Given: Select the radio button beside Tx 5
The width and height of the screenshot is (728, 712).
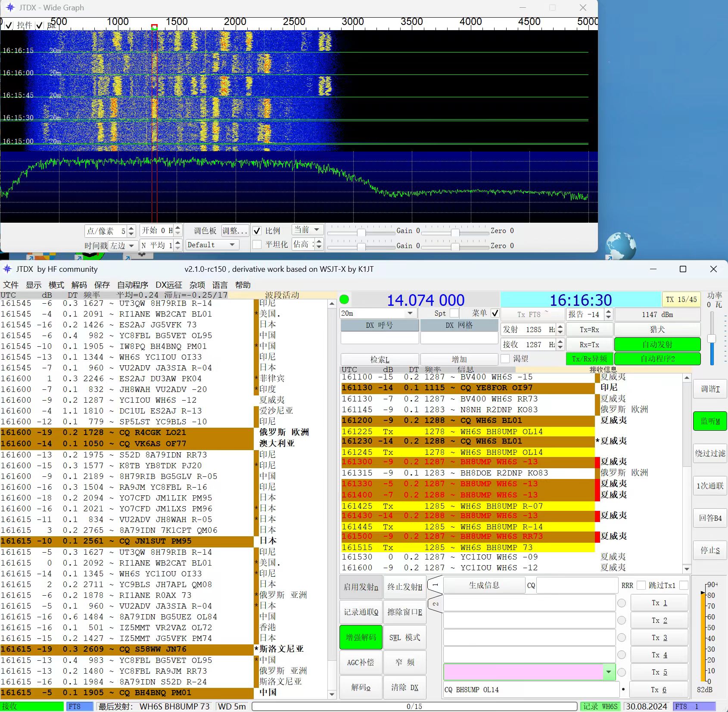Looking at the screenshot, I should (x=622, y=672).
